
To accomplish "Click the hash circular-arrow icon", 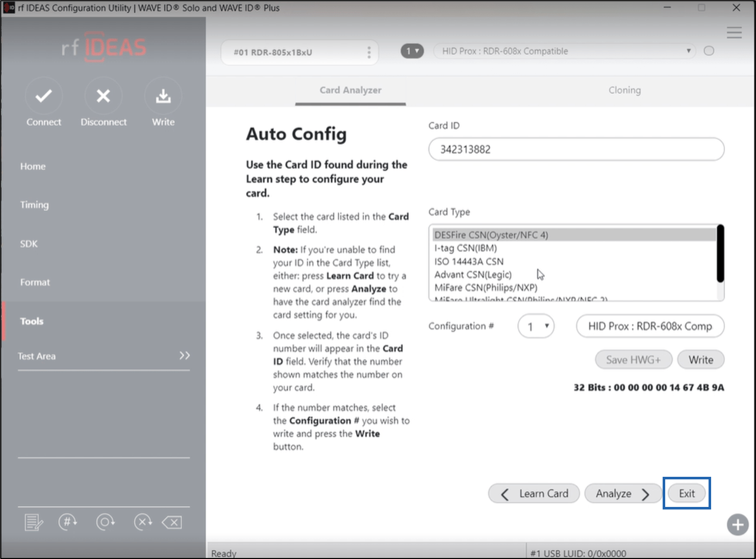I will tap(68, 522).
